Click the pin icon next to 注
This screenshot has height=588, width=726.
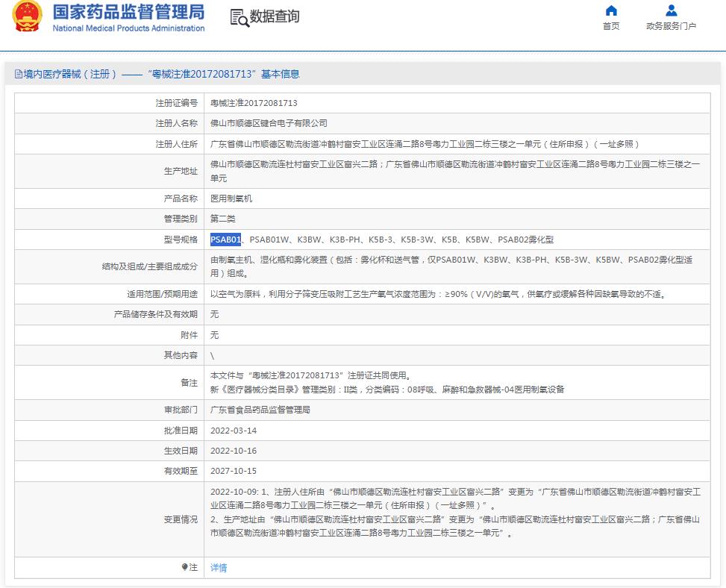point(186,568)
